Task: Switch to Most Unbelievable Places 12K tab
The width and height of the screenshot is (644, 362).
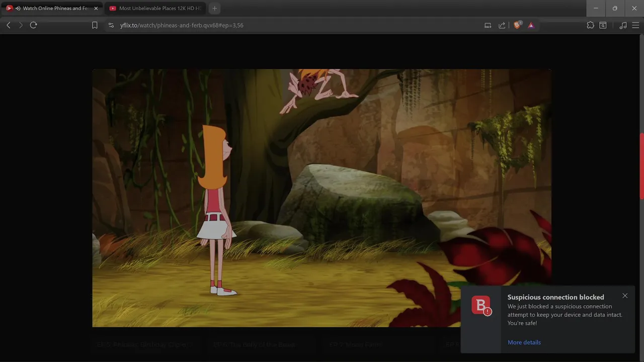Action: (155, 9)
